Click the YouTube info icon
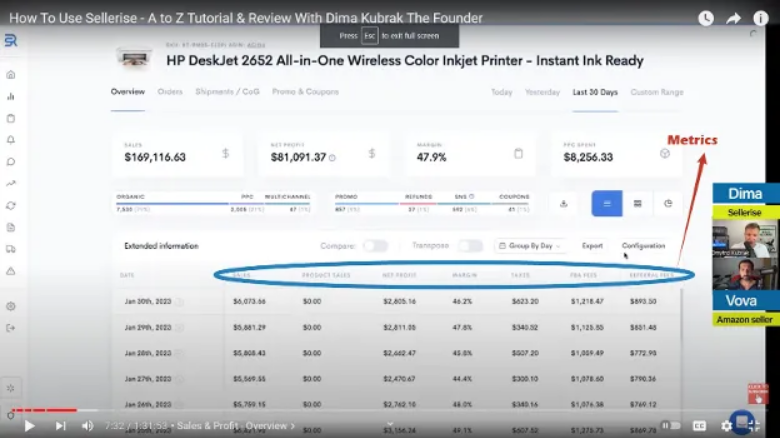Image resolution: width=780 pixels, height=438 pixels. click(x=761, y=18)
